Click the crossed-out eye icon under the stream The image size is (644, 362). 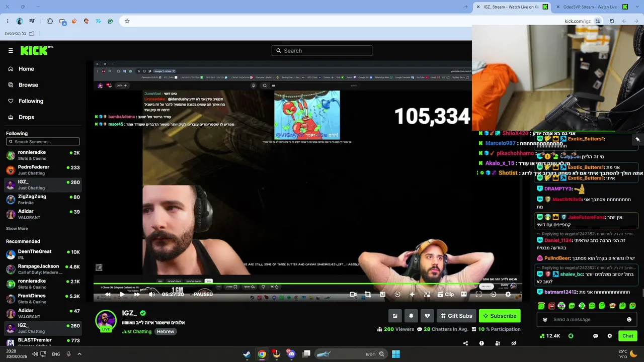[514, 343]
